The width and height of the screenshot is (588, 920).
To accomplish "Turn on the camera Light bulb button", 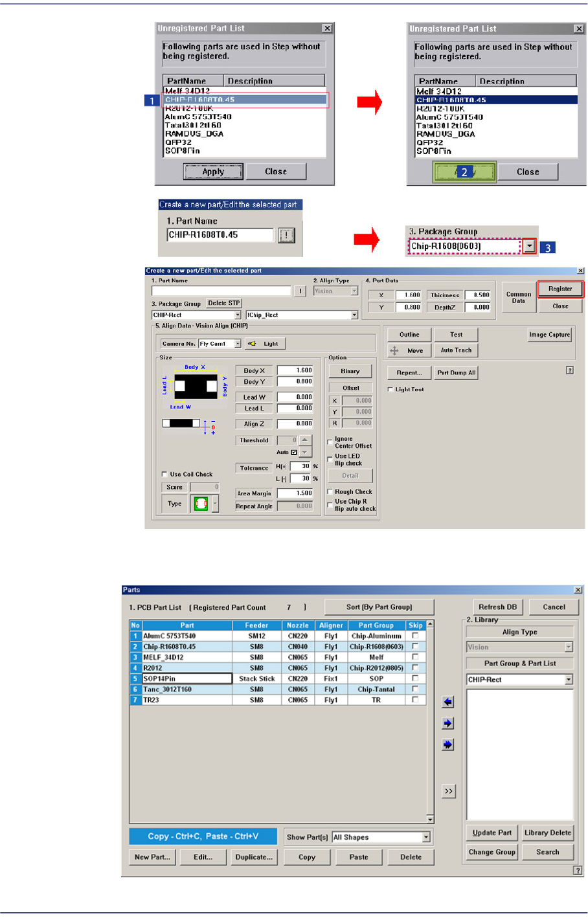I will 265,344.
